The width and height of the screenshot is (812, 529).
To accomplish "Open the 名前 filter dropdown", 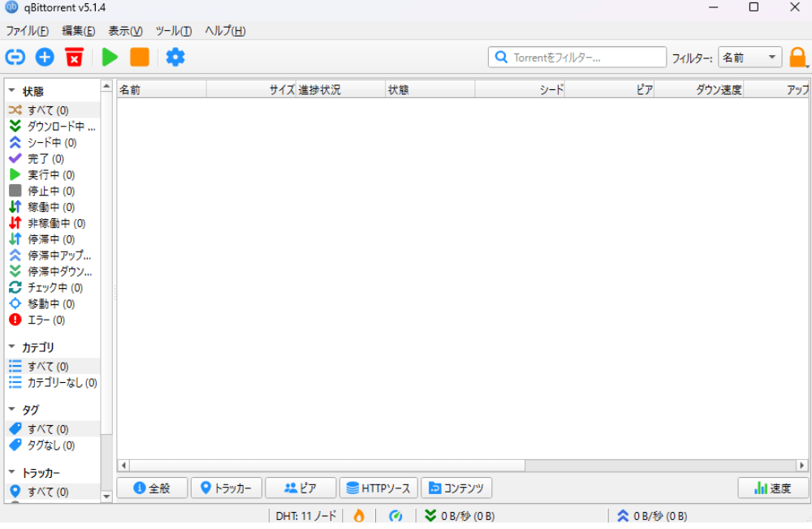I will 749,58.
